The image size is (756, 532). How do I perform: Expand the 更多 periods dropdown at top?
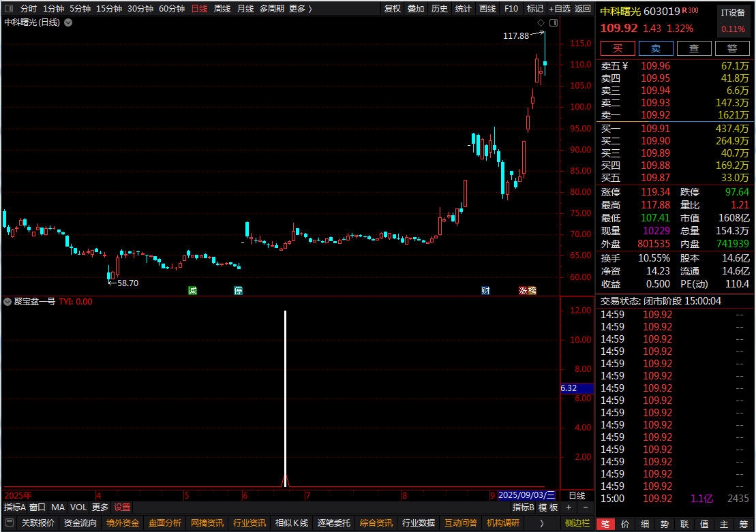[301, 9]
